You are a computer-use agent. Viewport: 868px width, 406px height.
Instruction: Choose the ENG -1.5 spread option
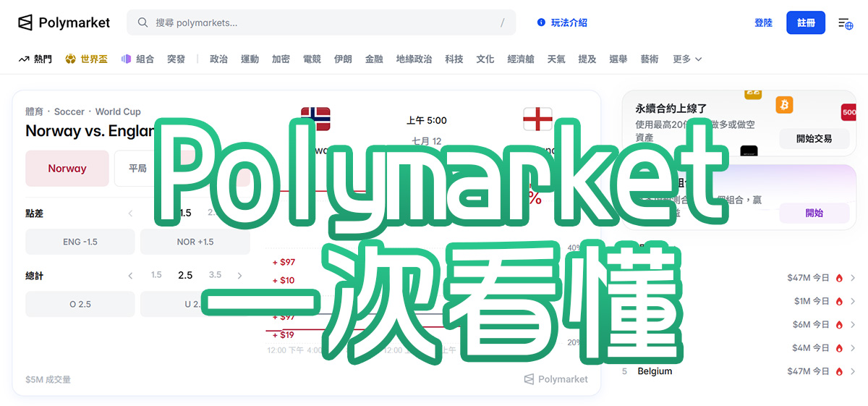80,242
